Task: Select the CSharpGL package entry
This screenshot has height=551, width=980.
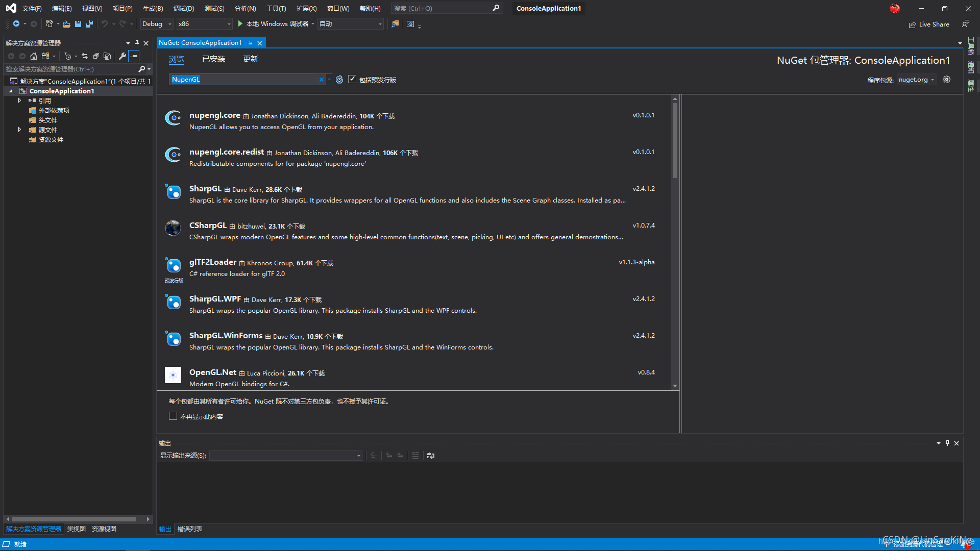Action: coord(413,231)
